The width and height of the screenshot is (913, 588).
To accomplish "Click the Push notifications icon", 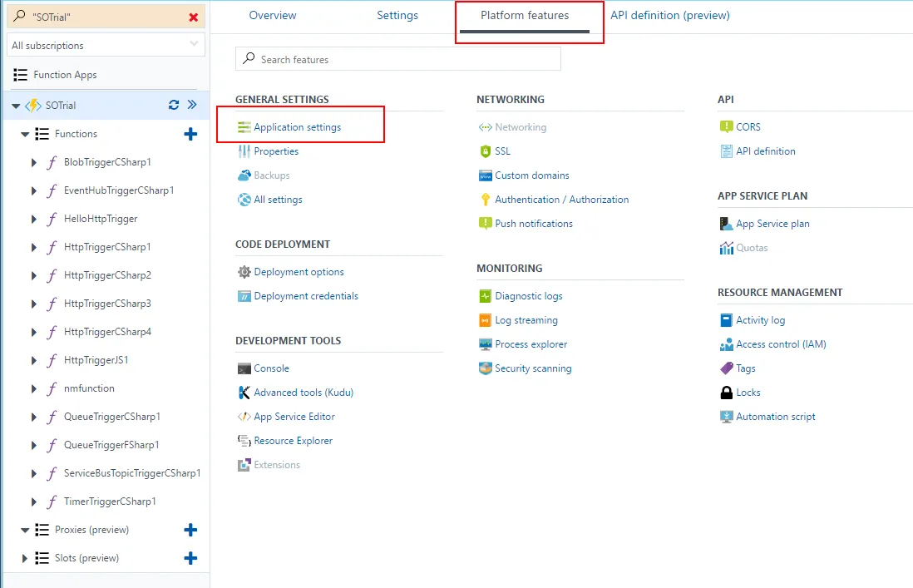I will pyautogui.click(x=485, y=224).
